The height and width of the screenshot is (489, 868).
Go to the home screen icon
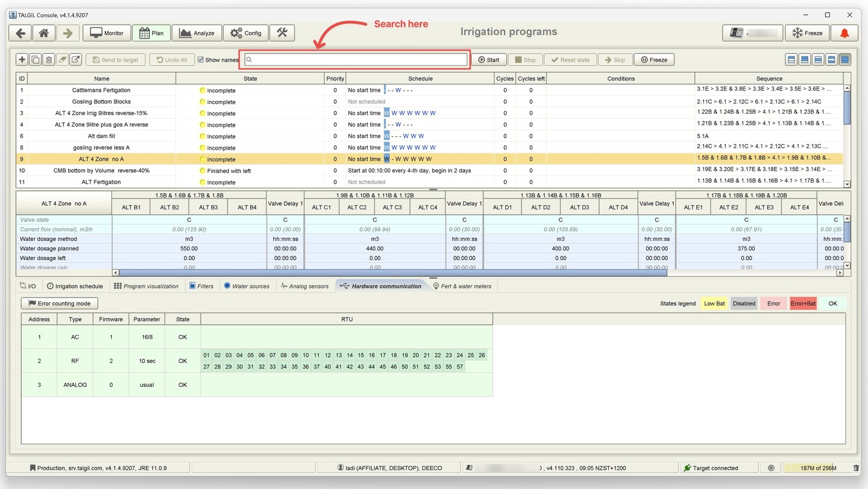[x=44, y=33]
